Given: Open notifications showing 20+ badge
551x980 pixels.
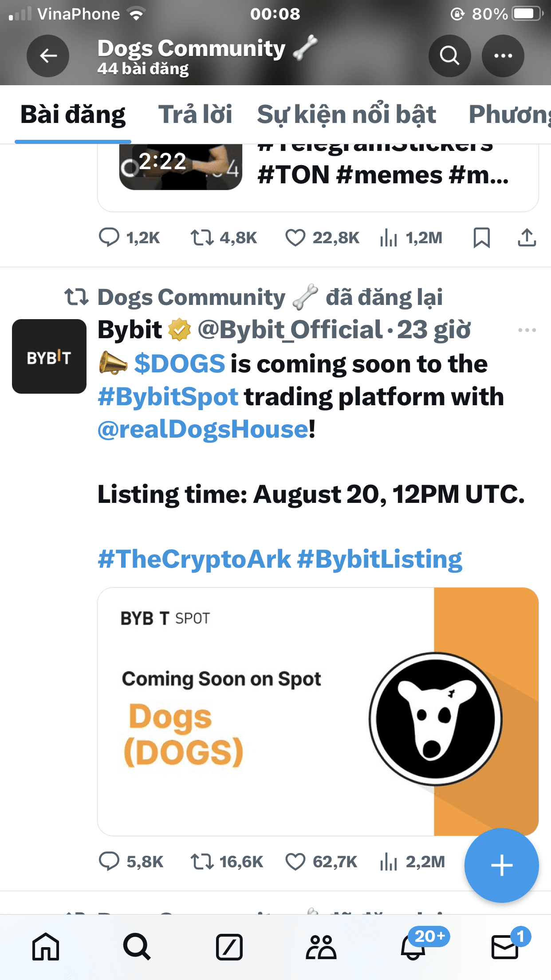Looking at the screenshot, I should [413, 948].
